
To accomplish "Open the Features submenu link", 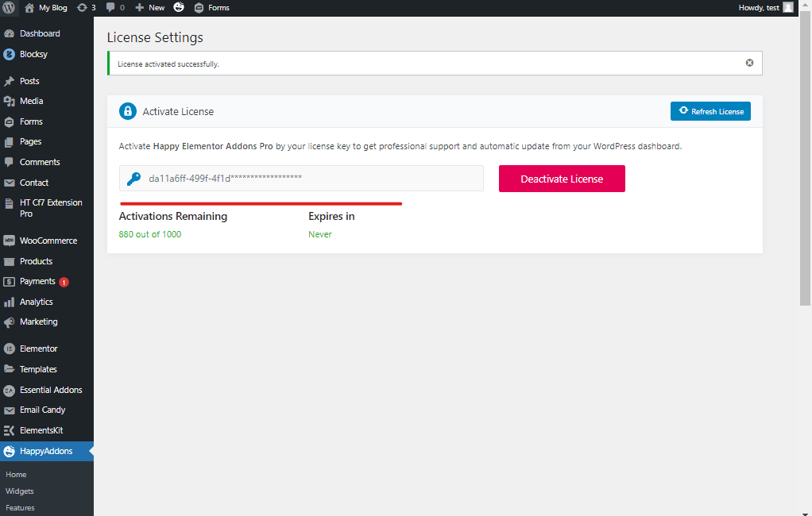I will [20, 508].
